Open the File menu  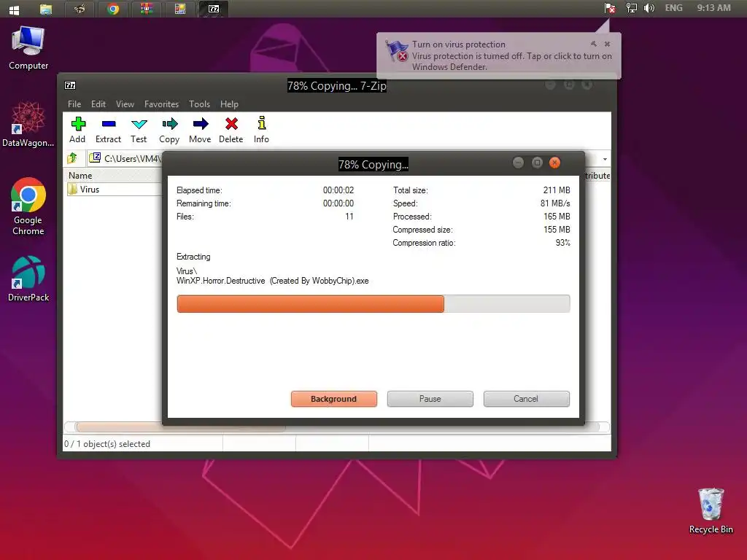[74, 104]
